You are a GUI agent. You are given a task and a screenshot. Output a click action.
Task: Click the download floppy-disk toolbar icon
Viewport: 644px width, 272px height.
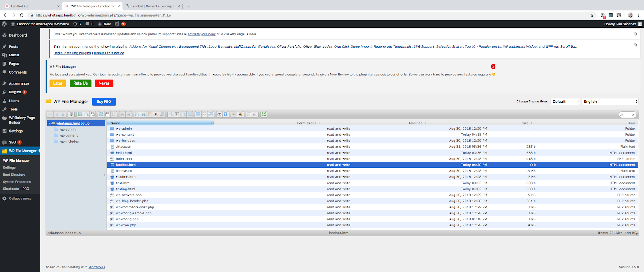click(107, 114)
